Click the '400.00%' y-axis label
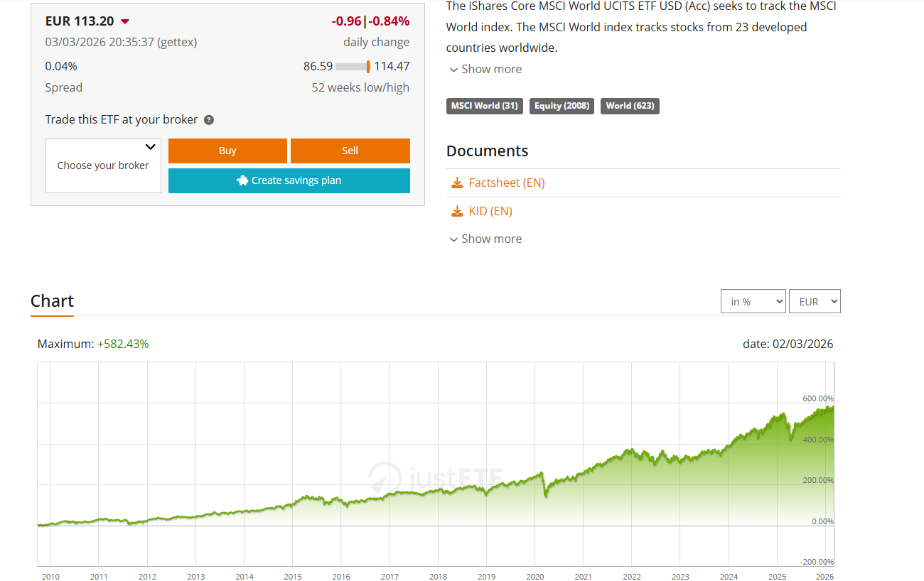The image size is (924, 581). point(818,440)
